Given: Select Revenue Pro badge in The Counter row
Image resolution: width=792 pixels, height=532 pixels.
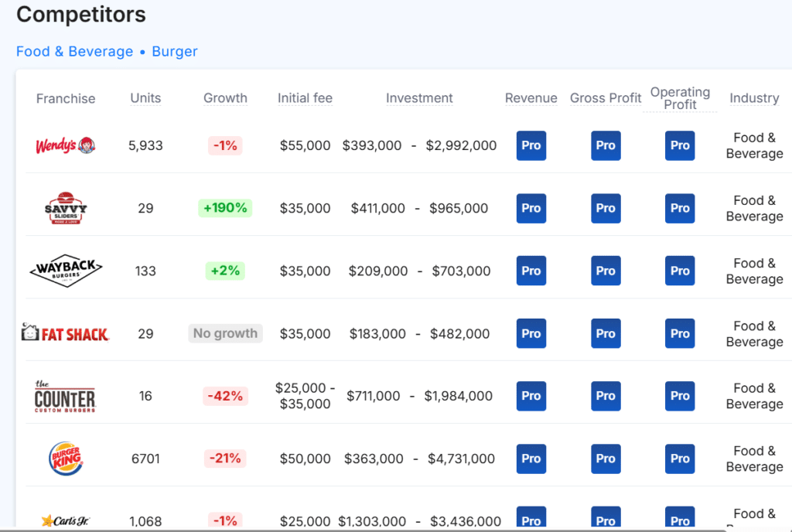Looking at the screenshot, I should (x=531, y=396).
